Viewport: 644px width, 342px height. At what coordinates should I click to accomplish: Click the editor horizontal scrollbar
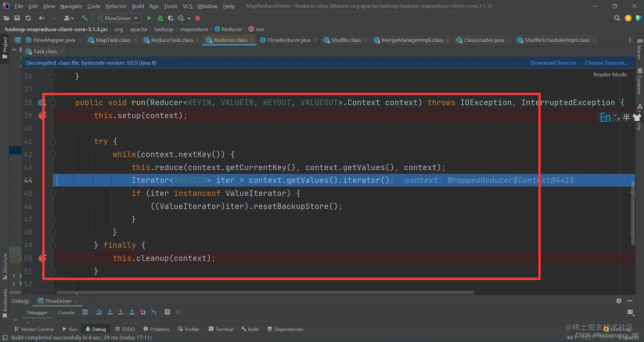tap(264, 293)
